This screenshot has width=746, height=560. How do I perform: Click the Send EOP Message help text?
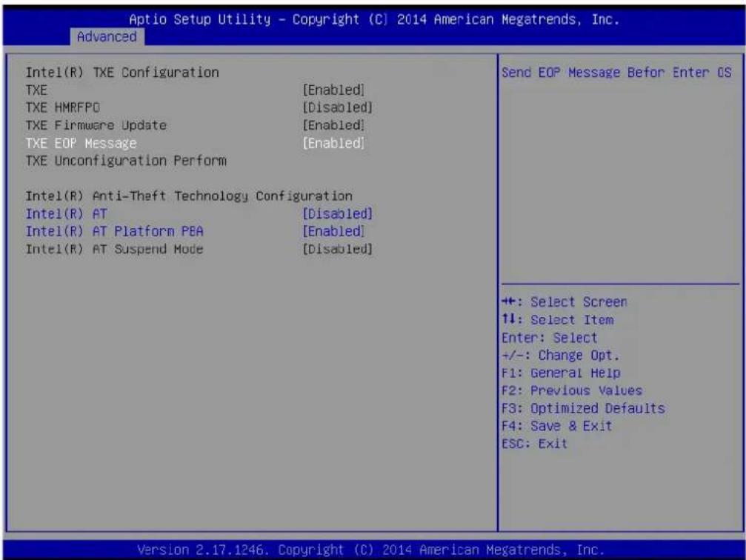pyautogui.click(x=616, y=73)
